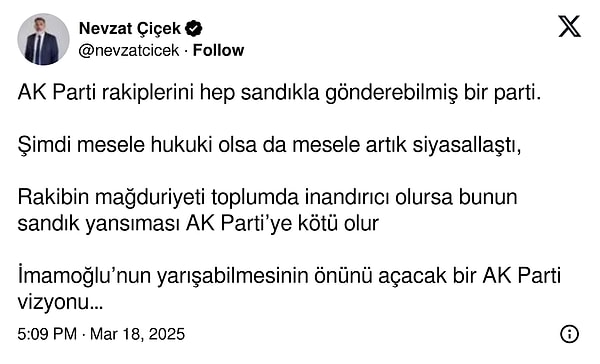Open Nevzat Çiçek's profile photo
The height and width of the screenshot is (364, 600).
coord(43,39)
